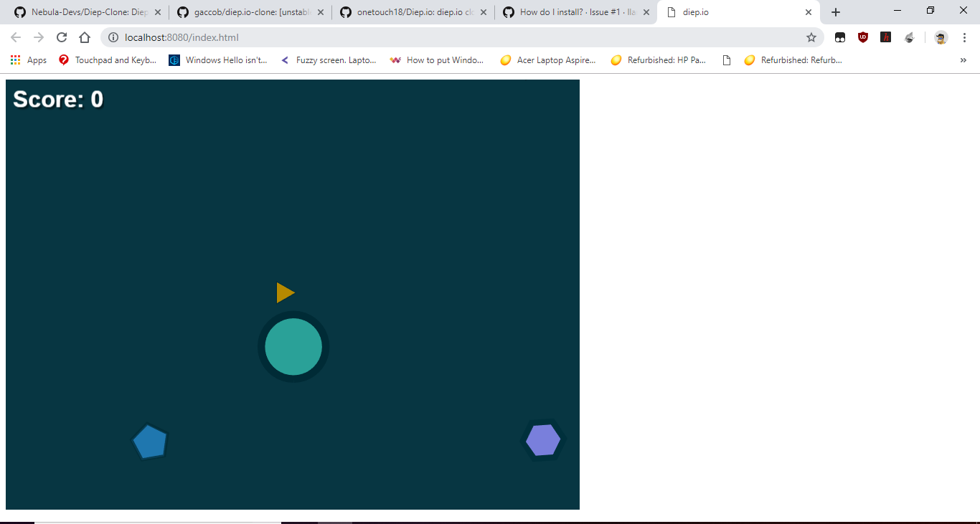Open the Apps launcher on bookmarks bar
Image resolution: width=980 pixels, height=524 pixels.
tap(16, 59)
